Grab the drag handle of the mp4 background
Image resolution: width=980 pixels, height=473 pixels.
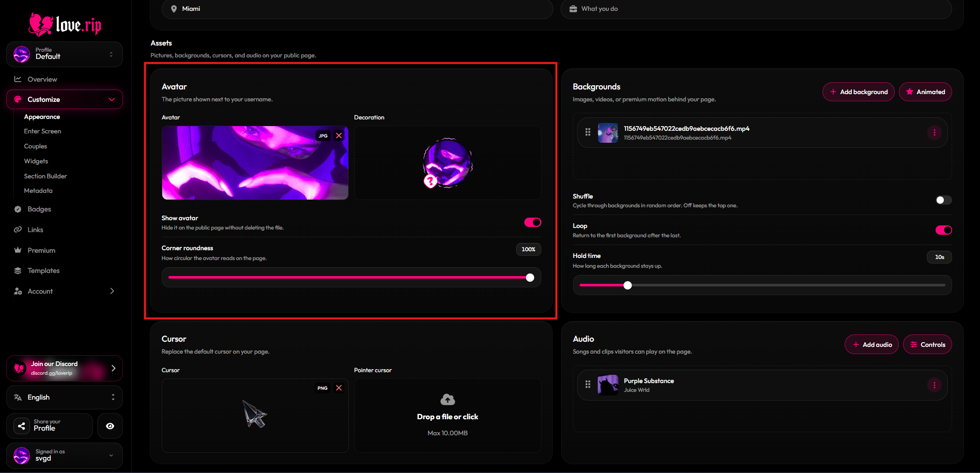click(588, 132)
